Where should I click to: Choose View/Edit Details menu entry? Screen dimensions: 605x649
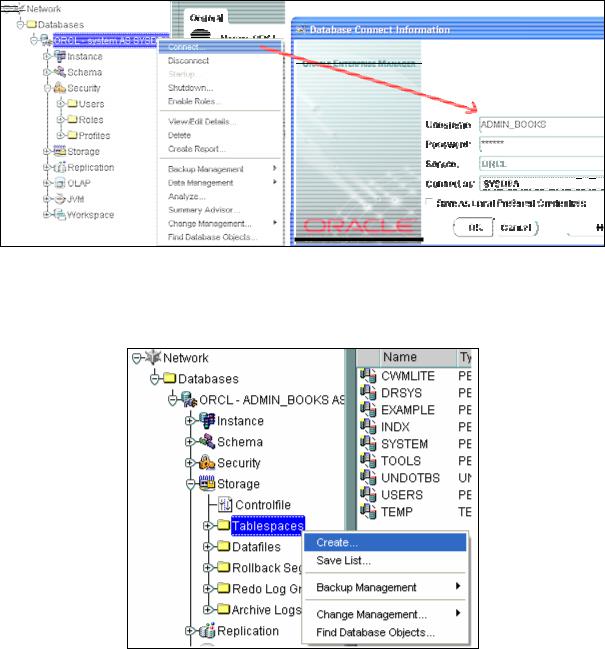221,121
